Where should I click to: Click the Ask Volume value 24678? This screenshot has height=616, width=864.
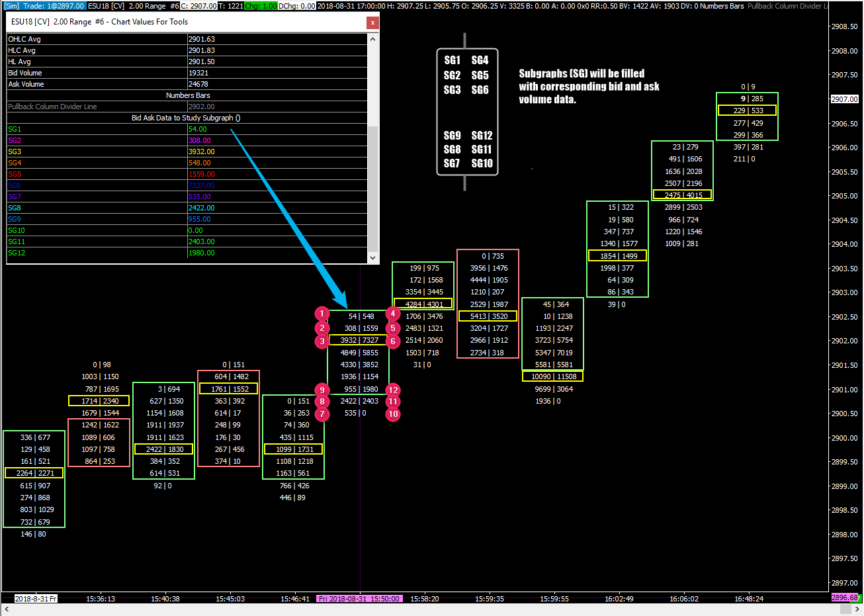tap(198, 84)
